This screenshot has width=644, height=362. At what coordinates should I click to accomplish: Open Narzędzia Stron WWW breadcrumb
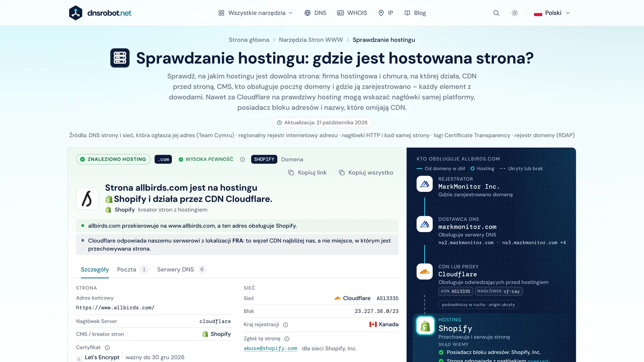[311, 40]
